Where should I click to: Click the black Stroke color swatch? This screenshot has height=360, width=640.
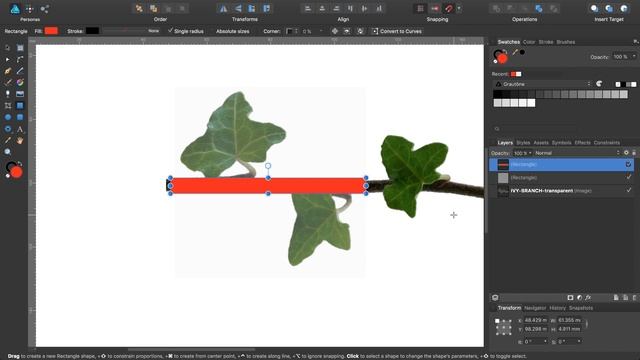point(92,31)
